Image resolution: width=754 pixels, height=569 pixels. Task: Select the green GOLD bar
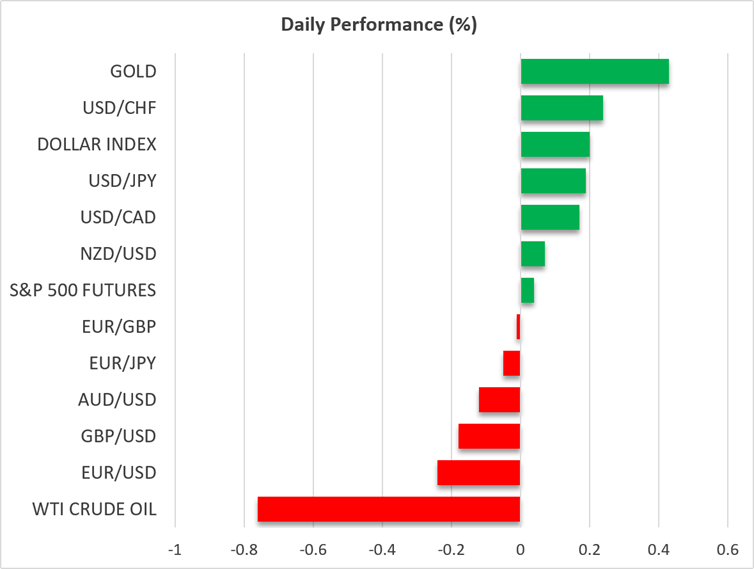[595, 71]
